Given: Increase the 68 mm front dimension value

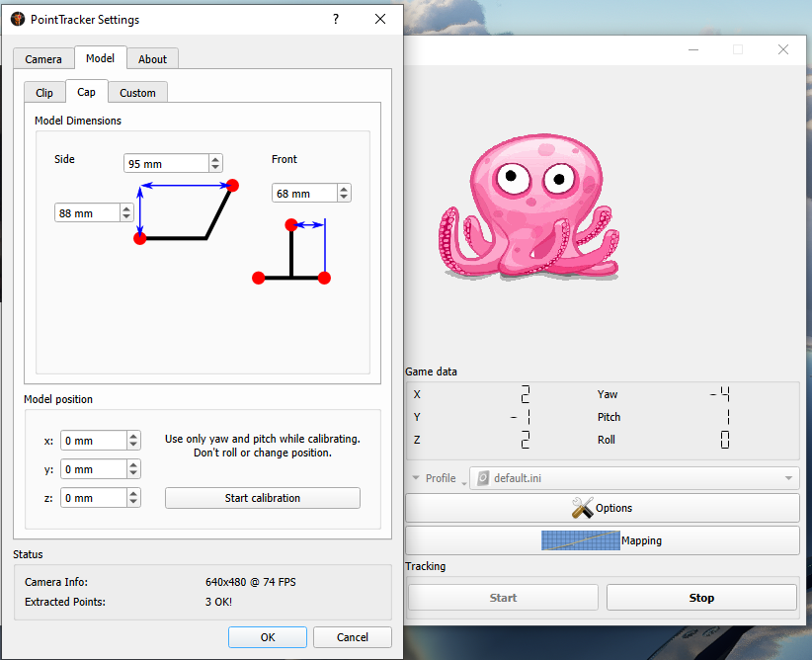Looking at the screenshot, I should (345, 189).
